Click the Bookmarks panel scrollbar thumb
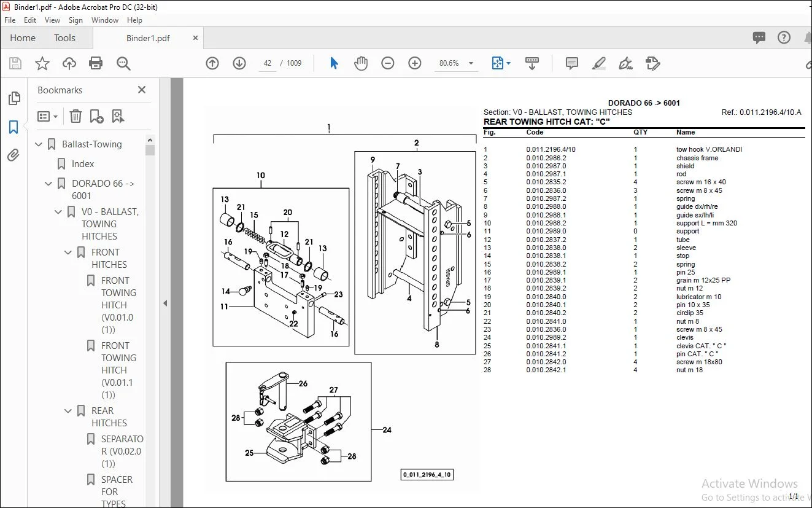 click(150, 150)
